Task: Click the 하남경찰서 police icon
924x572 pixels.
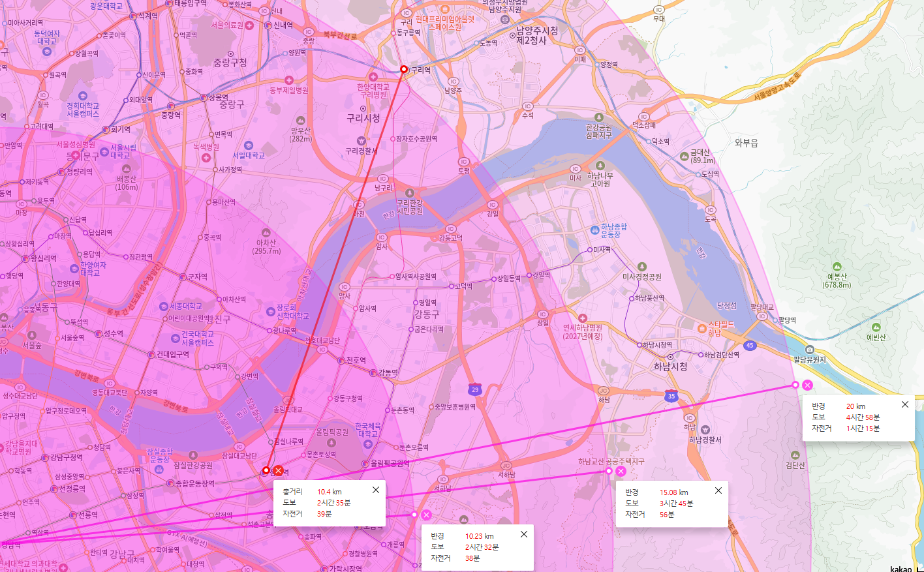Action: [x=705, y=430]
